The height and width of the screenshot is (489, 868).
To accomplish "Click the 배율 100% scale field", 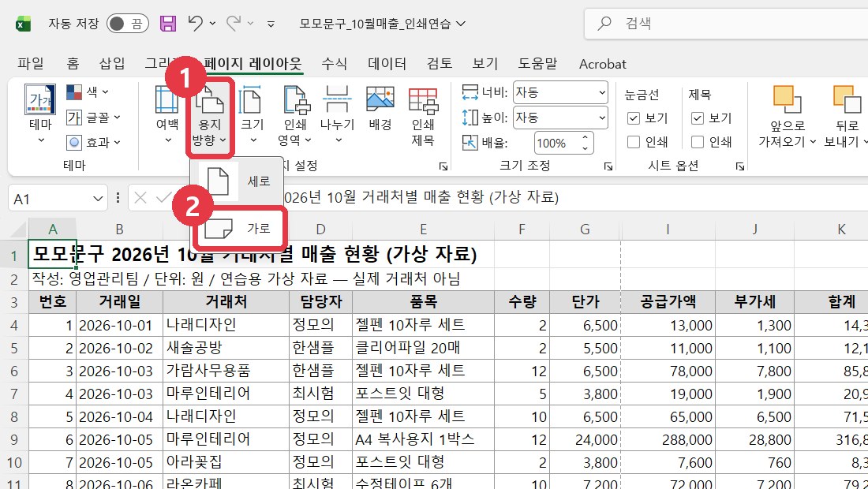I will coord(557,143).
